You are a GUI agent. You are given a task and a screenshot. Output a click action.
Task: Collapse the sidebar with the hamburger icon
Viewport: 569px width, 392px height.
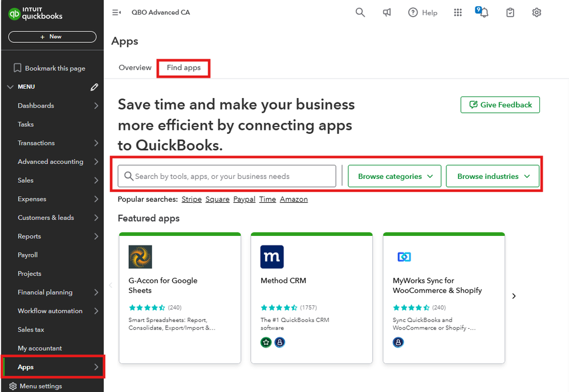click(117, 12)
